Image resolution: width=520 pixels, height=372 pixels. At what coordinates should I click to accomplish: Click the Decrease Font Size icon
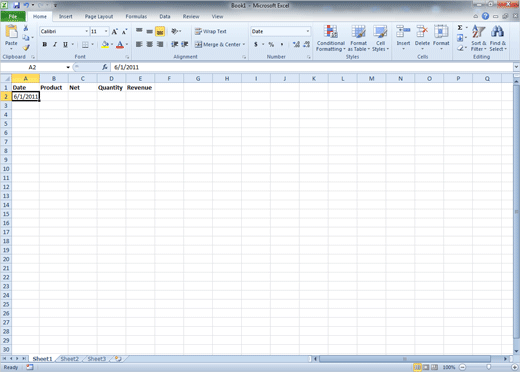tap(124, 32)
